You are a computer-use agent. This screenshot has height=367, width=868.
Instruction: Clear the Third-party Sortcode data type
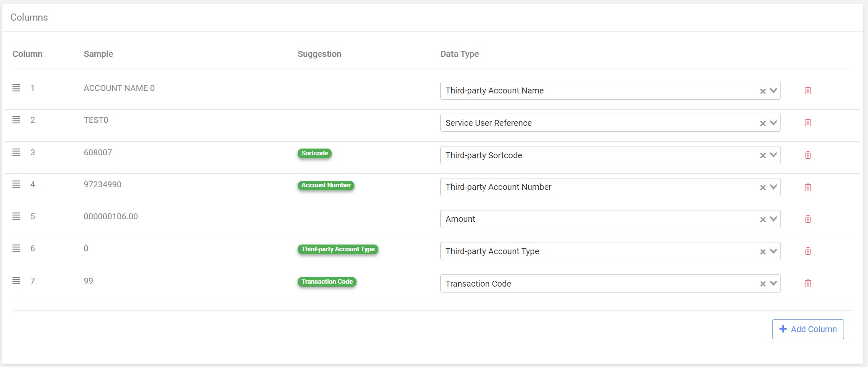[x=762, y=156]
